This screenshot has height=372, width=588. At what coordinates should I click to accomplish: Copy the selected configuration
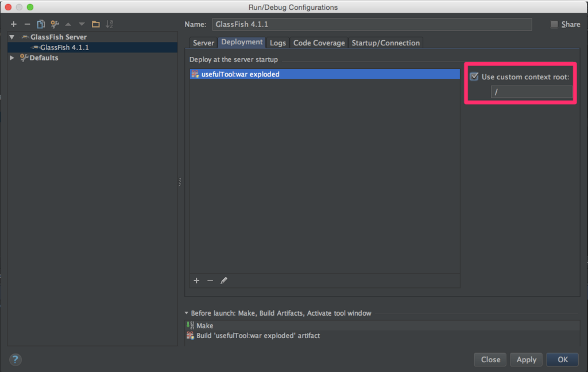coord(41,24)
